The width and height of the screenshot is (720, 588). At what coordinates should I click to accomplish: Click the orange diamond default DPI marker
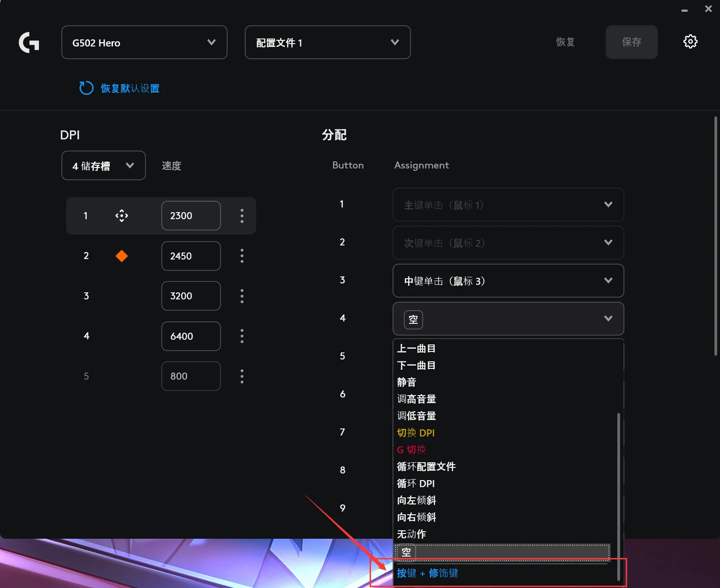tap(121, 256)
